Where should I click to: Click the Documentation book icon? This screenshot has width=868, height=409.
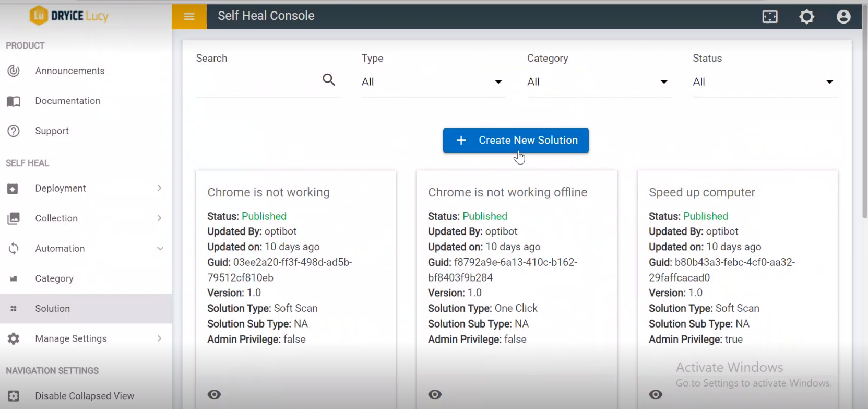pos(14,101)
